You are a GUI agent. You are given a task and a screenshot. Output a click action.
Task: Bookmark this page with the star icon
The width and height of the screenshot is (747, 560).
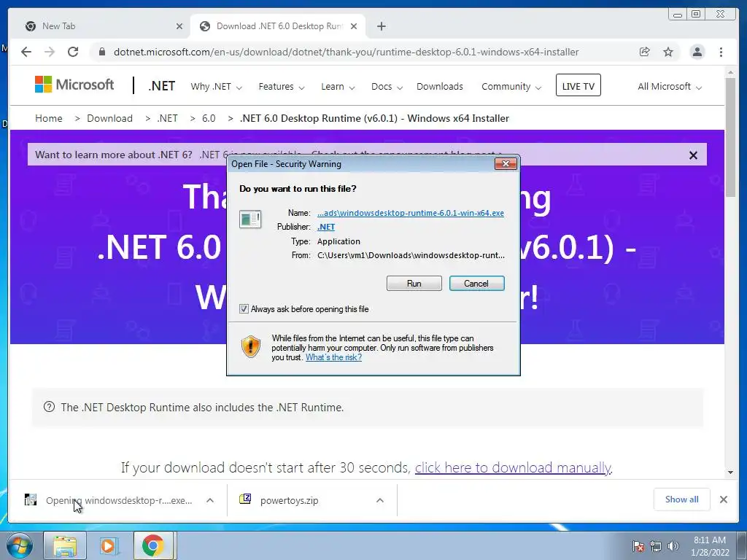(668, 52)
